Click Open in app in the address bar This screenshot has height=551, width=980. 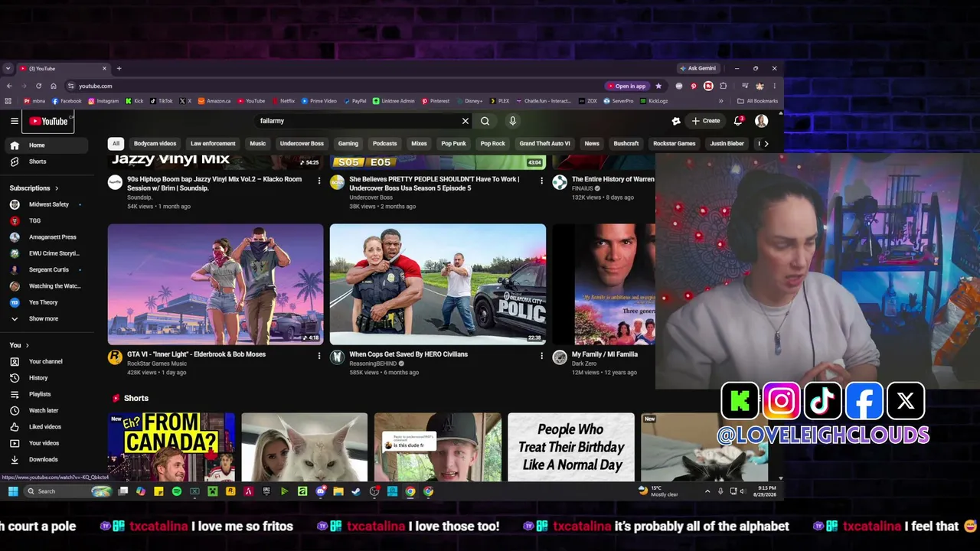[627, 86]
